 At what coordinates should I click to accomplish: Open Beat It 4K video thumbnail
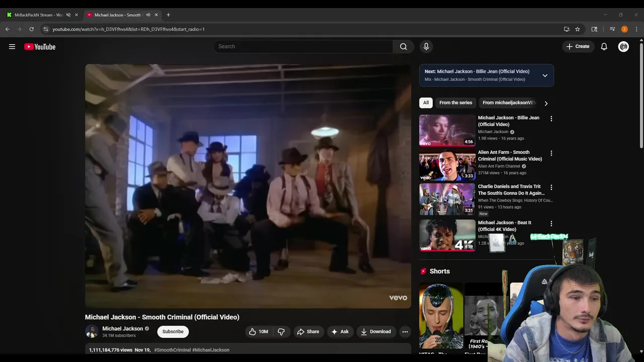(x=447, y=235)
